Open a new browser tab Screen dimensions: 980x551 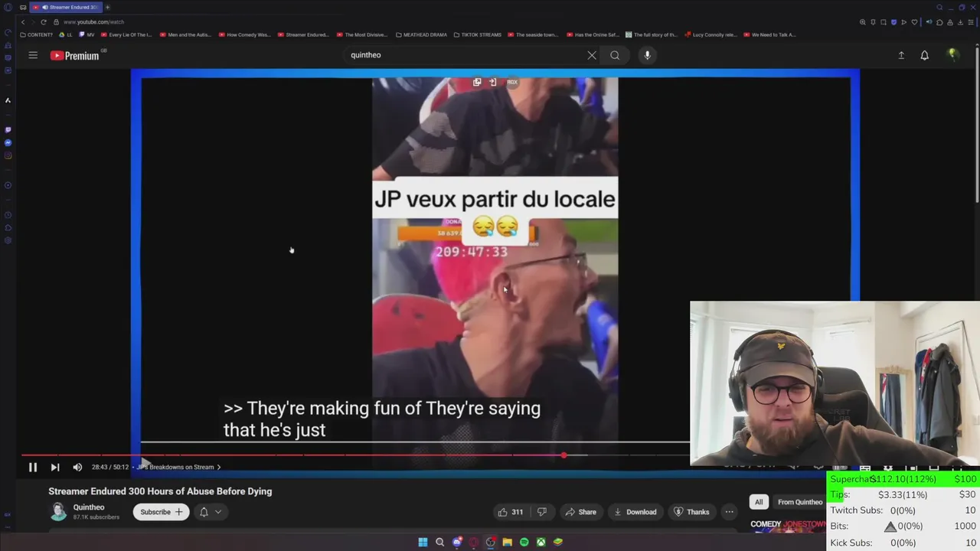pos(107,7)
